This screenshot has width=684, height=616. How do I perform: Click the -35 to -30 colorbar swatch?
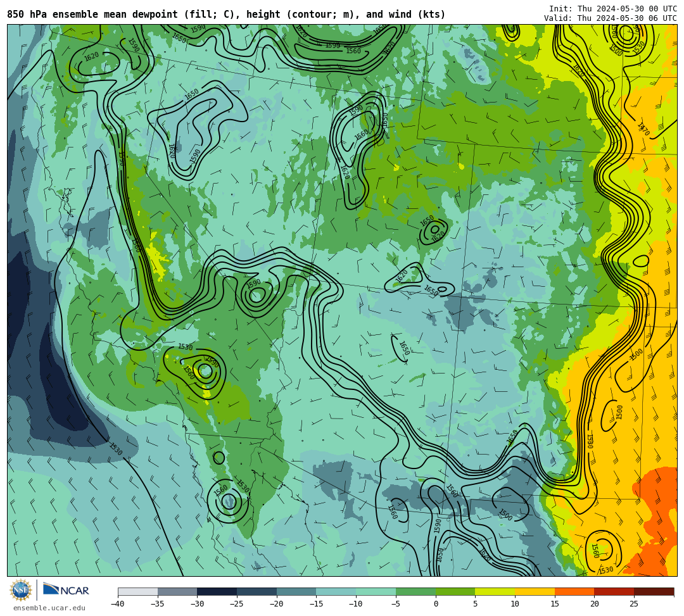[177, 591]
